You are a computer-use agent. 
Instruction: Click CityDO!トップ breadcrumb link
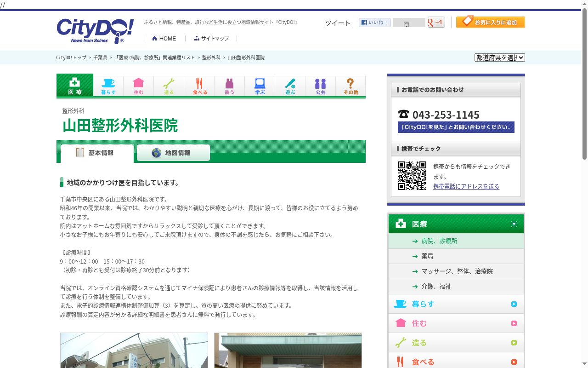point(71,57)
